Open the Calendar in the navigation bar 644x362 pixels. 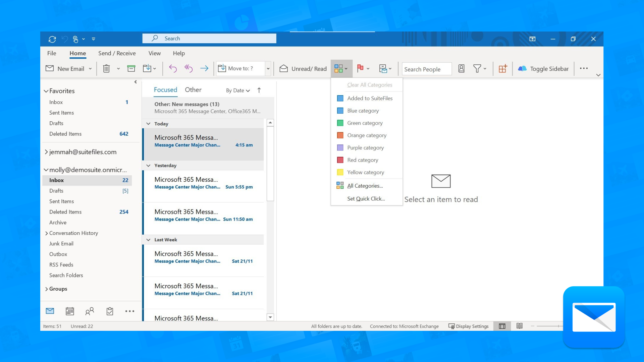(70, 311)
